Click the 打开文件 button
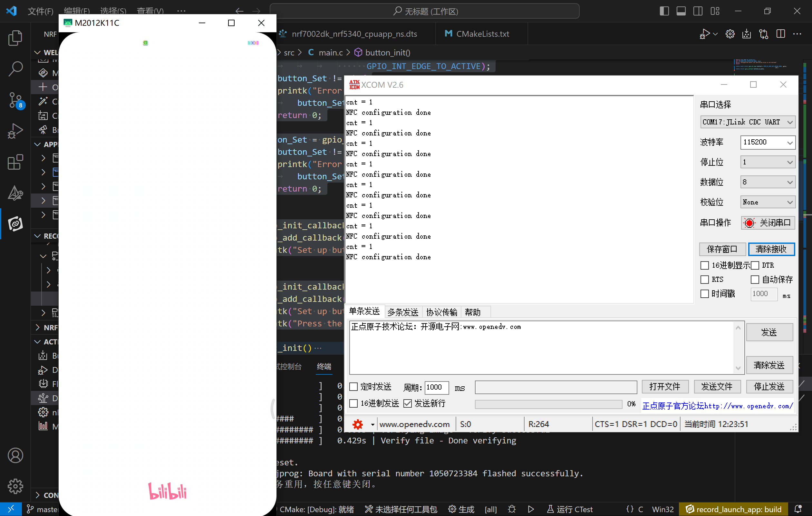Screen dimensions: 812x516 (x=665, y=386)
